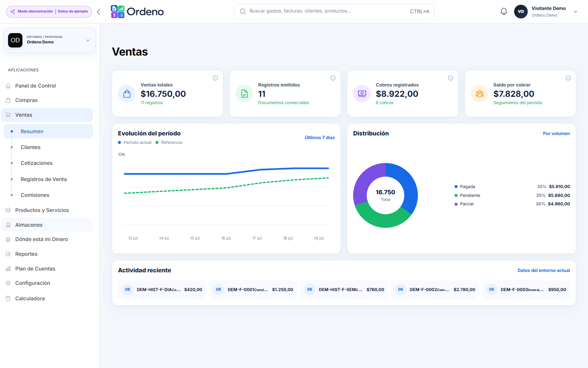Click the search magnifier icon
Screen dimensions: 588x368
(243, 11)
